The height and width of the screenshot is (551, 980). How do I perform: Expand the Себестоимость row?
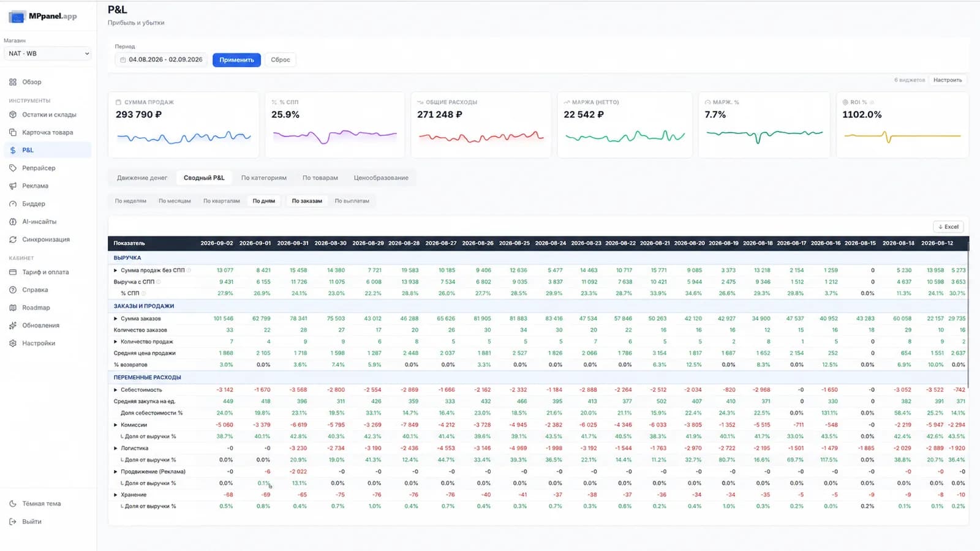pyautogui.click(x=115, y=390)
